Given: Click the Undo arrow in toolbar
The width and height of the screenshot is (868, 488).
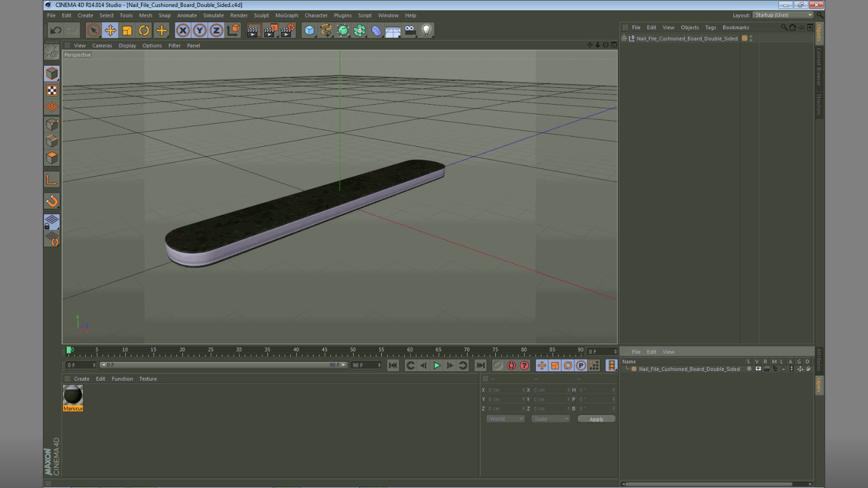Looking at the screenshot, I should (x=56, y=30).
